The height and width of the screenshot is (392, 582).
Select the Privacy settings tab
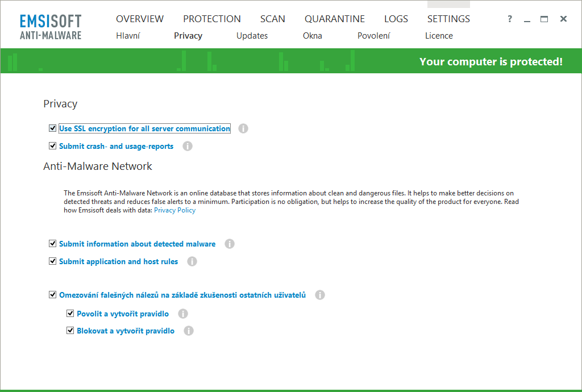click(188, 36)
